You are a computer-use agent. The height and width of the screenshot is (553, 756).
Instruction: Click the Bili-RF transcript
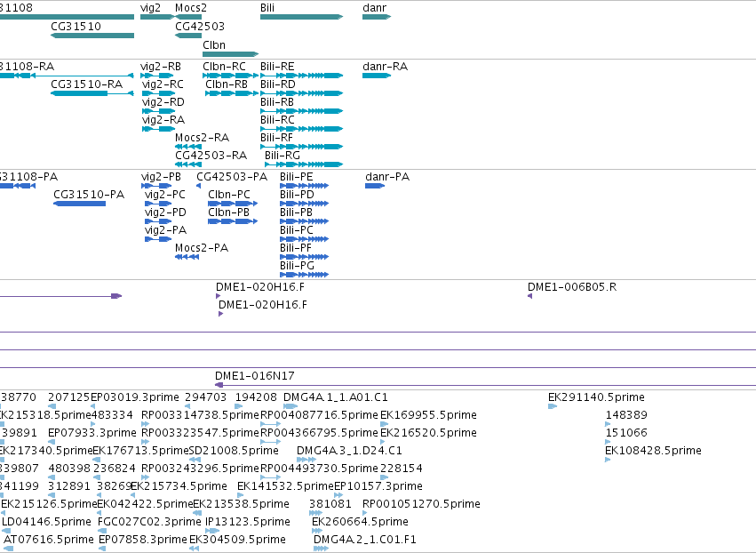302,147
